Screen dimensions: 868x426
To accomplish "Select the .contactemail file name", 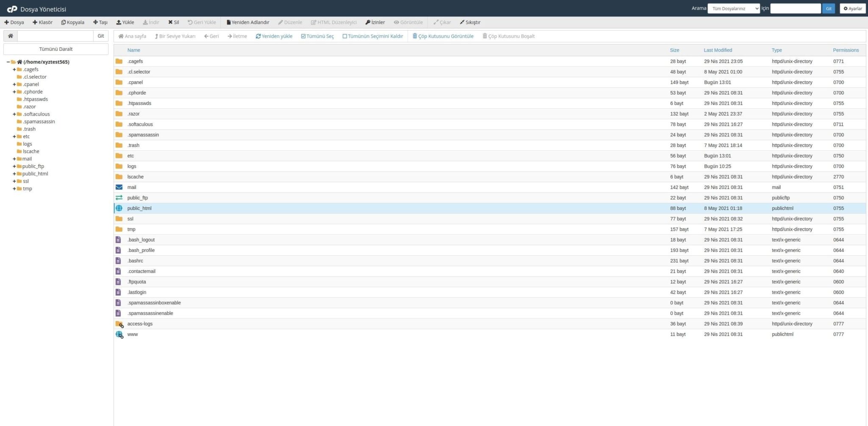I will [141, 271].
